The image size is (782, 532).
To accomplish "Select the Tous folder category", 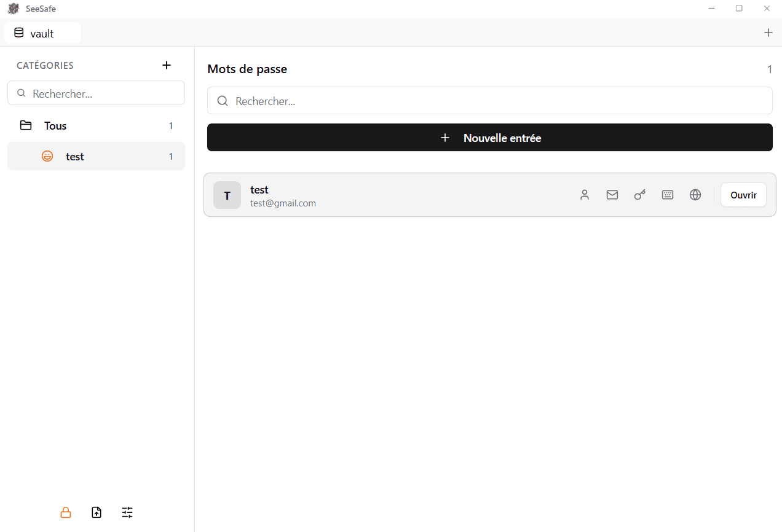I will pyautogui.click(x=96, y=126).
